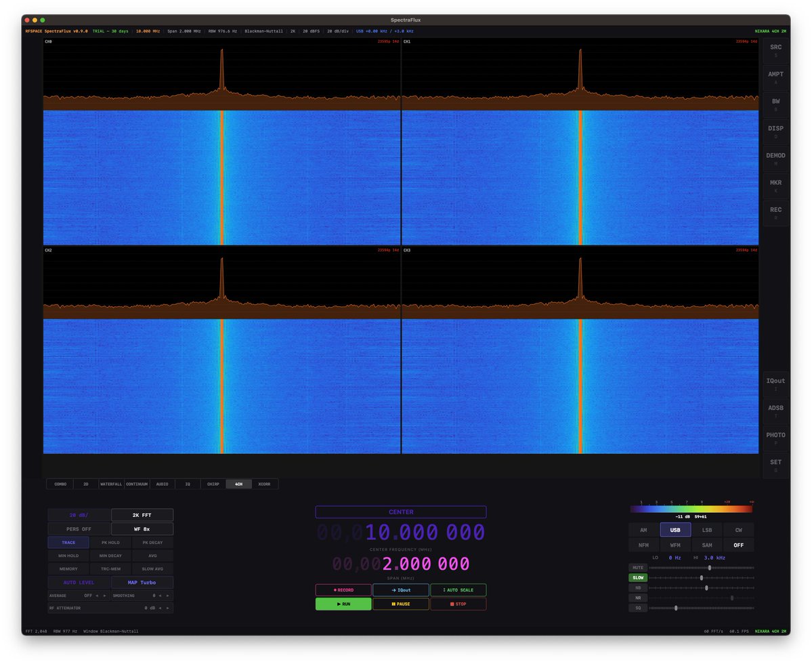Decrease AVERAGE with the left arrow
Screen dimensions: 812x664
tap(97, 596)
